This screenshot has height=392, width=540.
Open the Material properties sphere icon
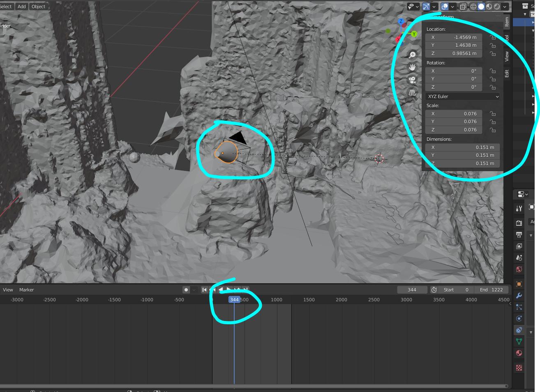pos(519,353)
